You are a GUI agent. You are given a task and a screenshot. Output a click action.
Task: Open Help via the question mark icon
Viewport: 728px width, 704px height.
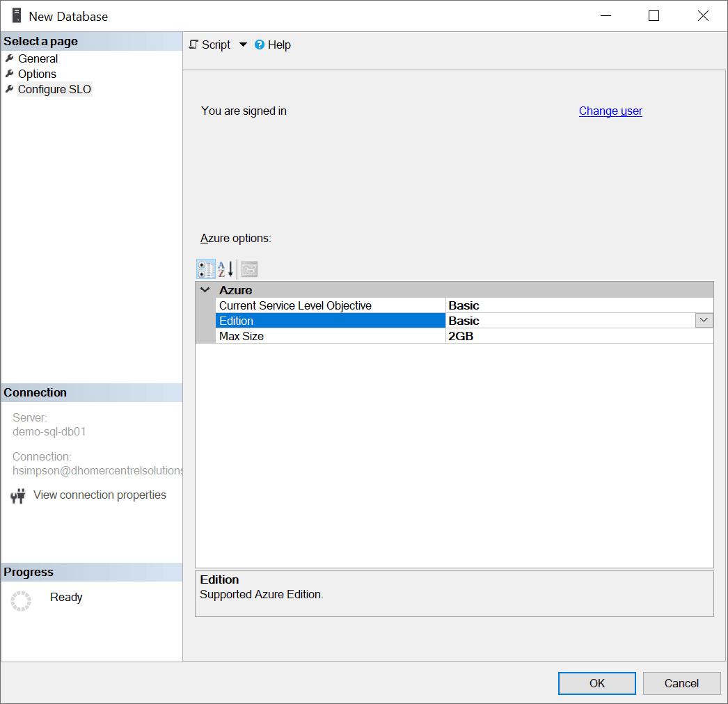point(259,45)
